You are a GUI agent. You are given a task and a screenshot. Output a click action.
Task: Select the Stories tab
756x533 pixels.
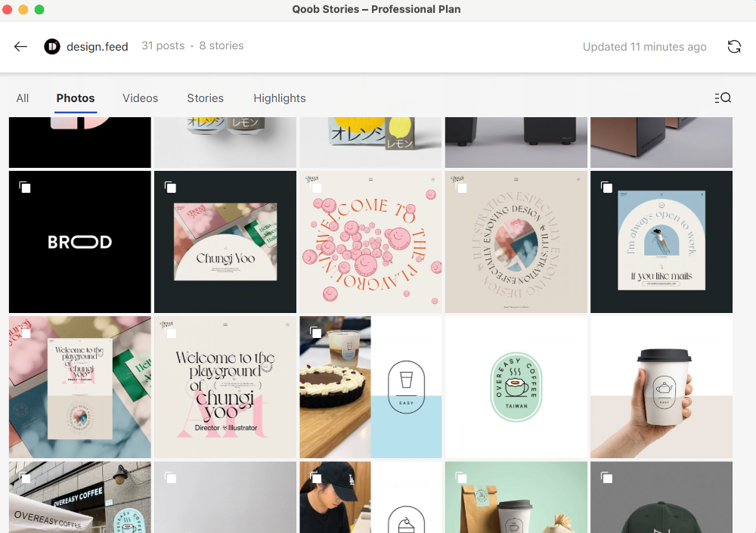[205, 98]
